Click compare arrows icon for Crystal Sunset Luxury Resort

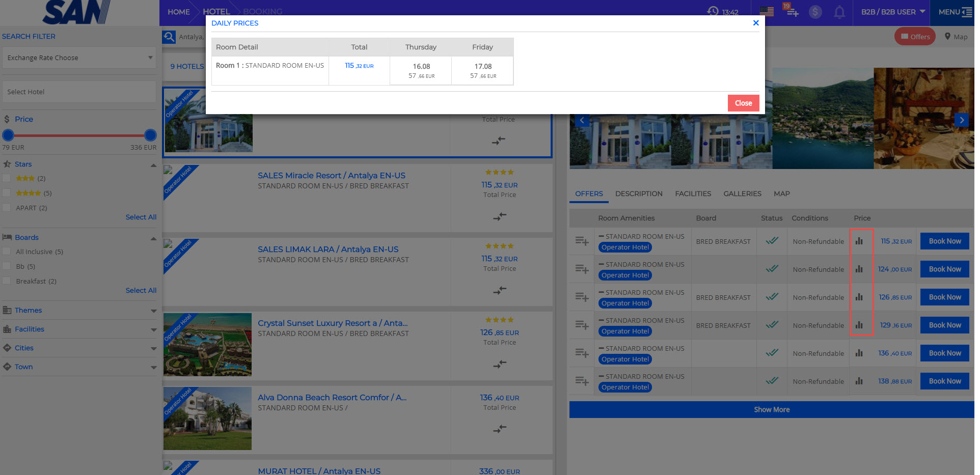point(499,364)
